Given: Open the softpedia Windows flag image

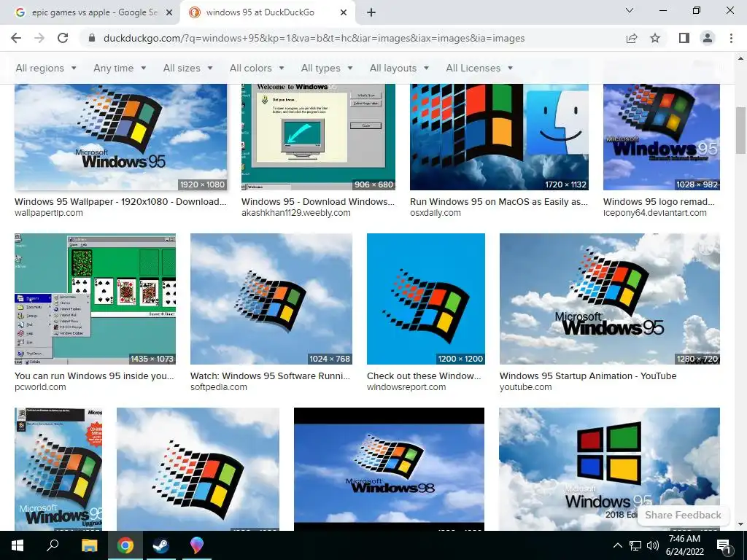Looking at the screenshot, I should pyautogui.click(x=271, y=299).
